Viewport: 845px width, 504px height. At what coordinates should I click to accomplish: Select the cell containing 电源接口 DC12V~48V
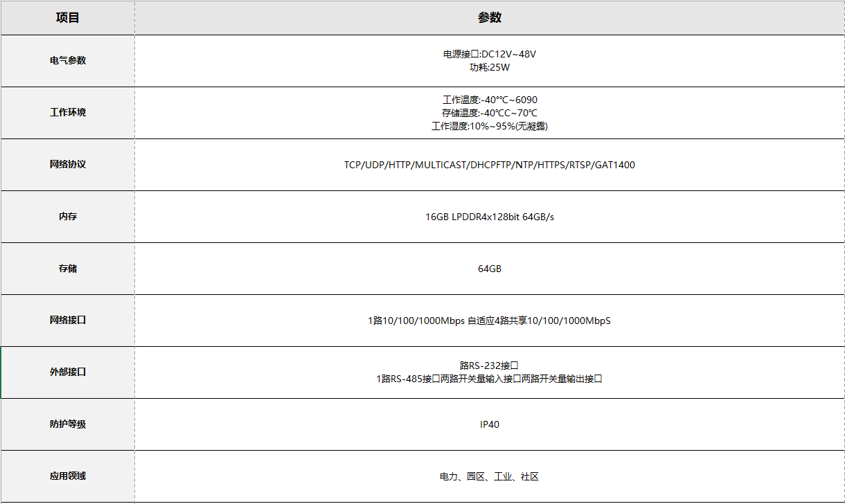click(x=489, y=61)
